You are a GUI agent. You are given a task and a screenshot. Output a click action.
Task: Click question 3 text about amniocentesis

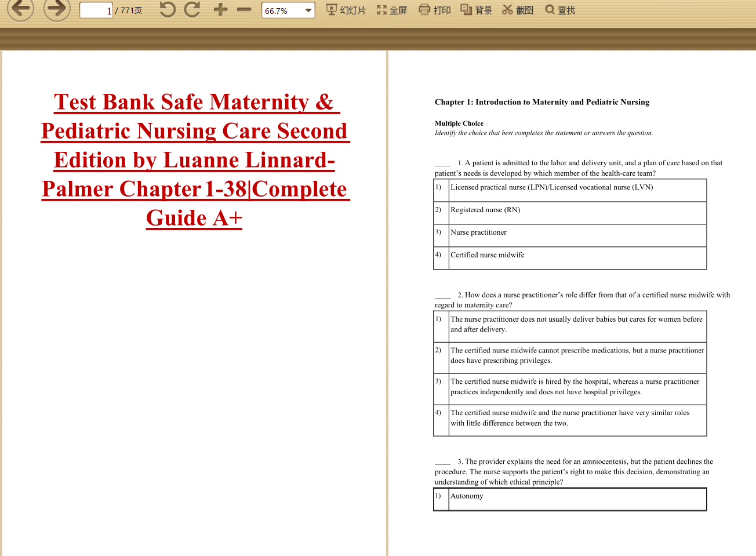pos(574,471)
